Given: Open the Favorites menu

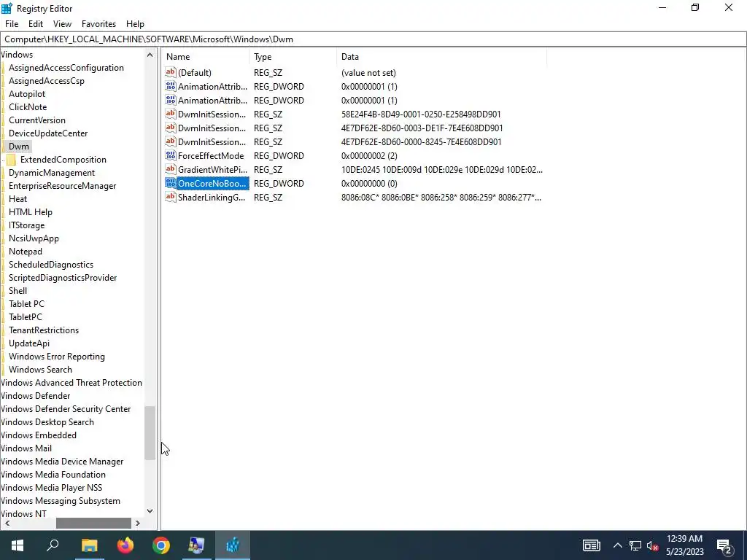Looking at the screenshot, I should pos(98,24).
